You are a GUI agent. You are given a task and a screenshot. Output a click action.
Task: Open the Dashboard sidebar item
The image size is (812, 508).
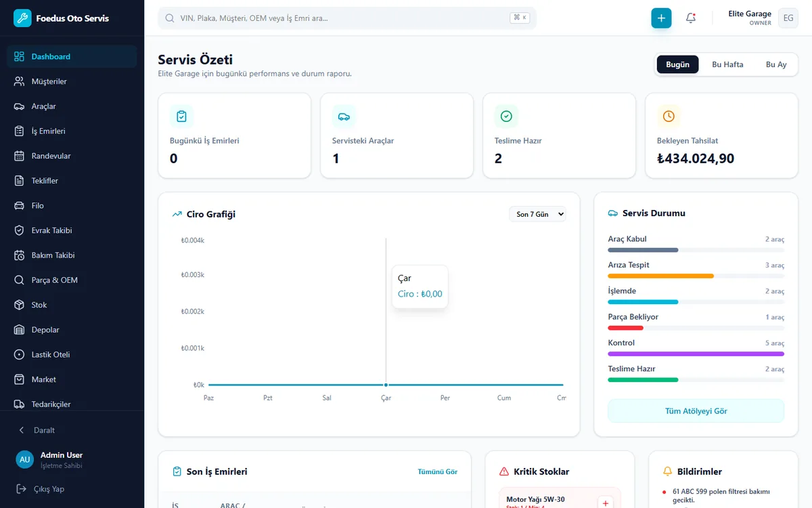[72, 57]
